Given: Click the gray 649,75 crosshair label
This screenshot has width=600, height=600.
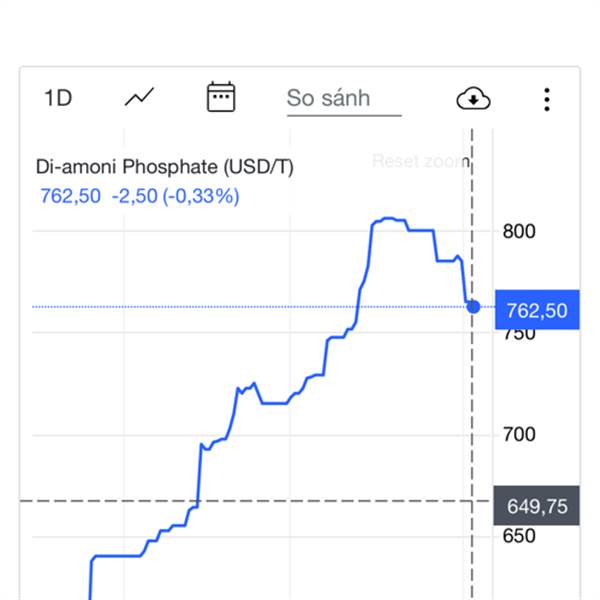Looking at the screenshot, I should pyautogui.click(x=537, y=506).
